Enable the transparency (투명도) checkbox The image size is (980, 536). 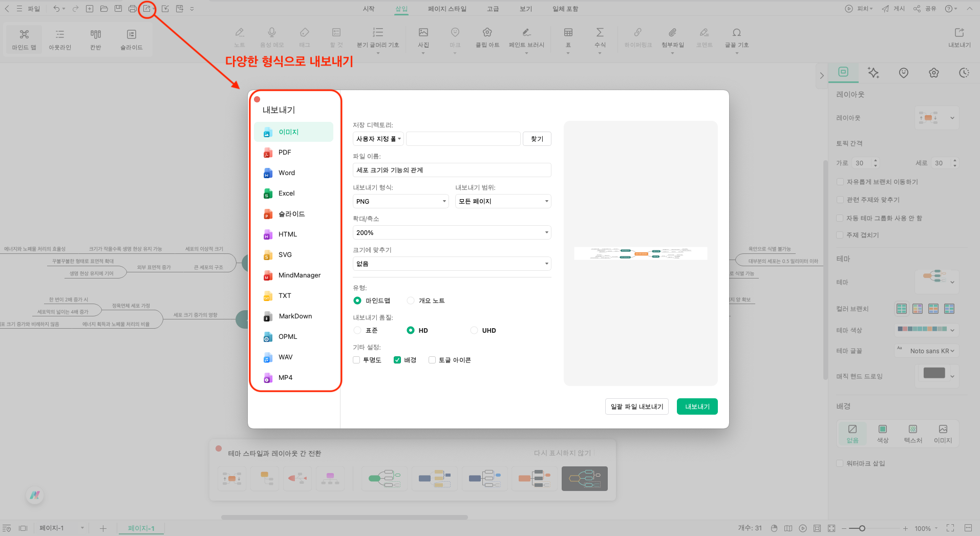(x=356, y=360)
